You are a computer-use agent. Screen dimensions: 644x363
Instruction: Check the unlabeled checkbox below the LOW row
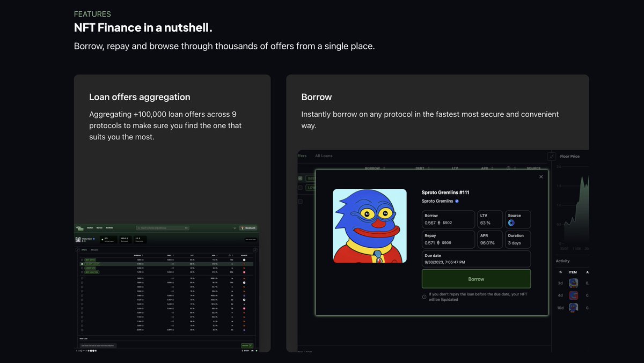click(301, 202)
